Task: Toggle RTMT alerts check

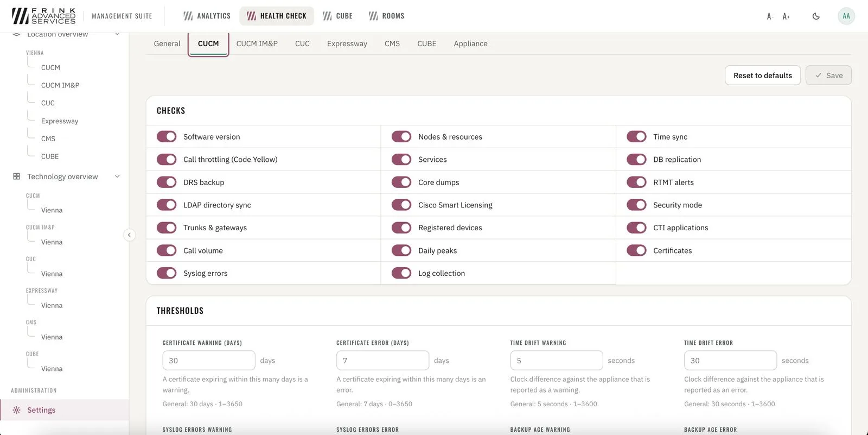Action: point(636,182)
